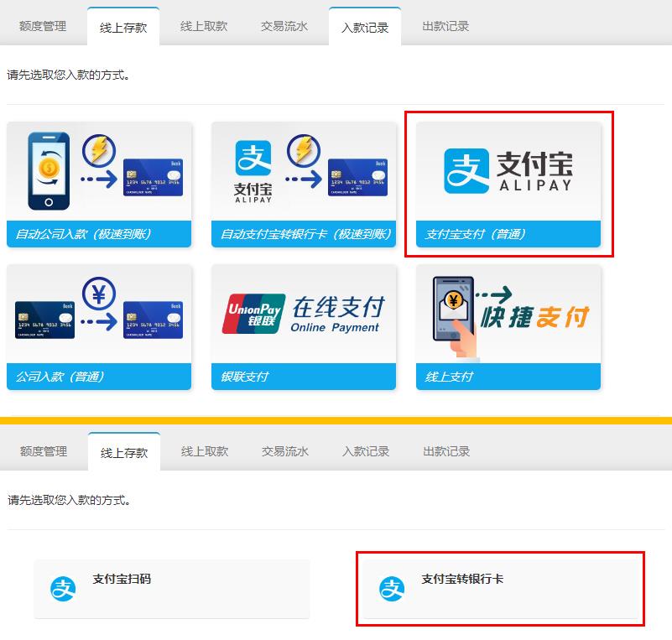This screenshot has height=640, width=672.
Task: Select the 线上支付 label bar
Action: pyautogui.click(x=508, y=377)
